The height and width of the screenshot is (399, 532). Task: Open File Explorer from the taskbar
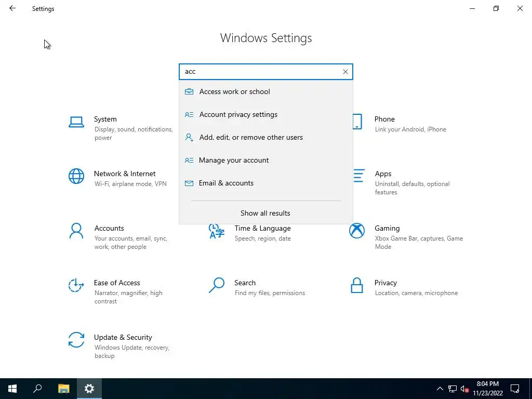[63, 389]
